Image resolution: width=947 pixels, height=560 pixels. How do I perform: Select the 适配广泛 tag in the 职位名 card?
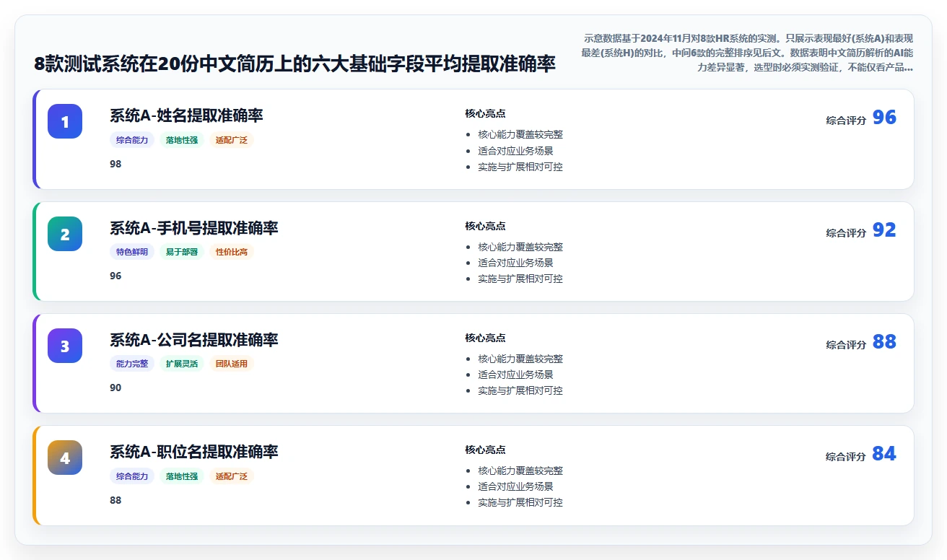pyautogui.click(x=232, y=476)
